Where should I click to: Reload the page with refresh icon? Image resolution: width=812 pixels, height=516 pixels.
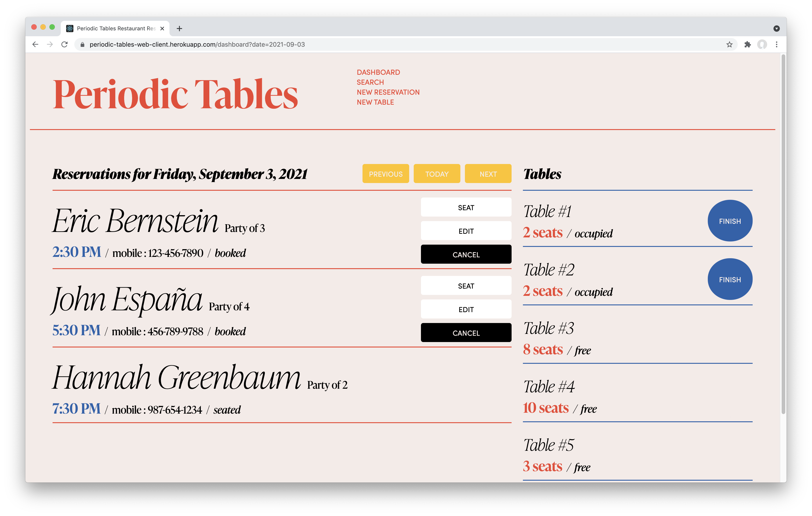(x=64, y=44)
